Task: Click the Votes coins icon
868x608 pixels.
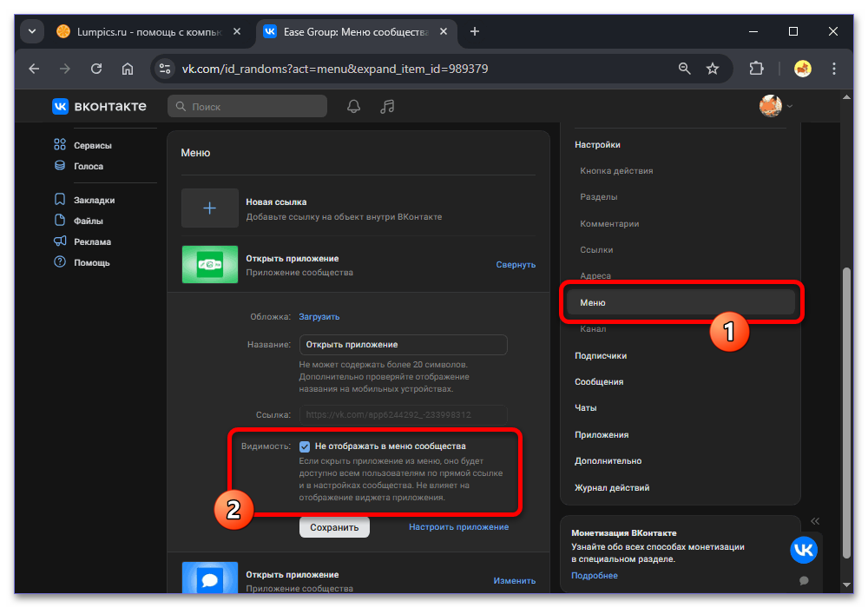Action: (60, 166)
